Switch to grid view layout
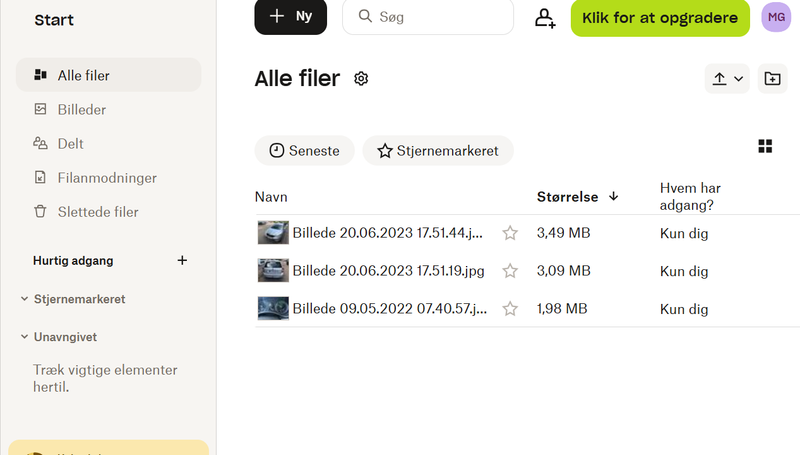Image resolution: width=800 pixels, height=455 pixels. [765, 147]
